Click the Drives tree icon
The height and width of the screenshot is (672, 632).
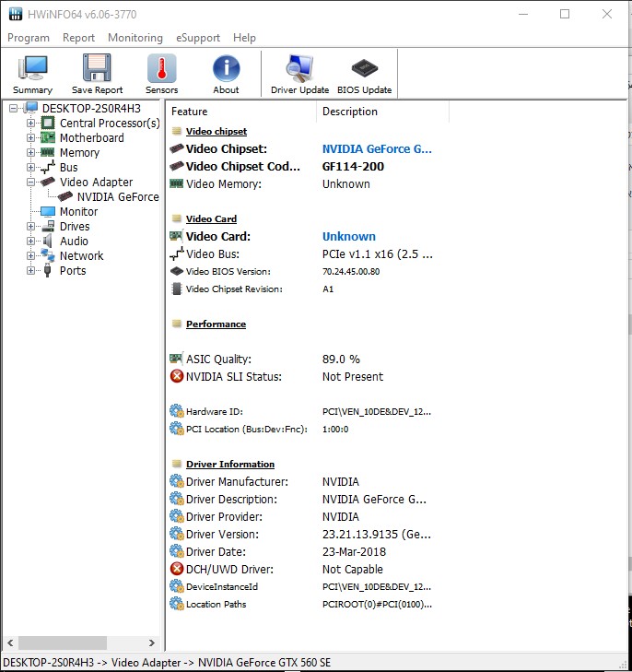(48, 226)
